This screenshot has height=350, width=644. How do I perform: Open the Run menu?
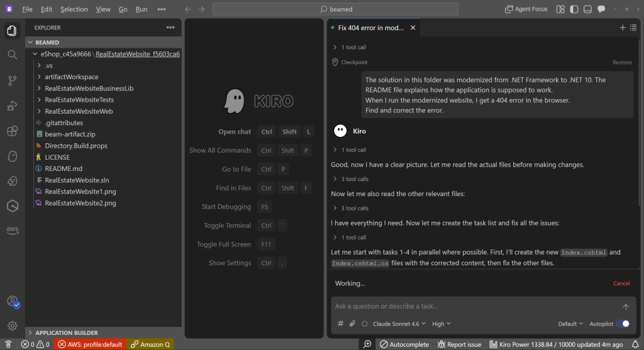142,9
